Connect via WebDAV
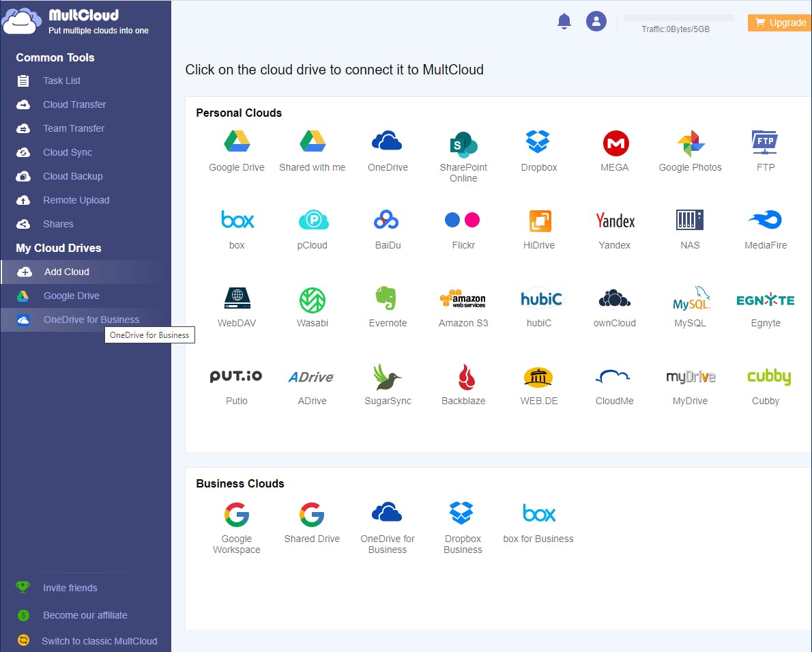The image size is (812, 652). pos(237,307)
